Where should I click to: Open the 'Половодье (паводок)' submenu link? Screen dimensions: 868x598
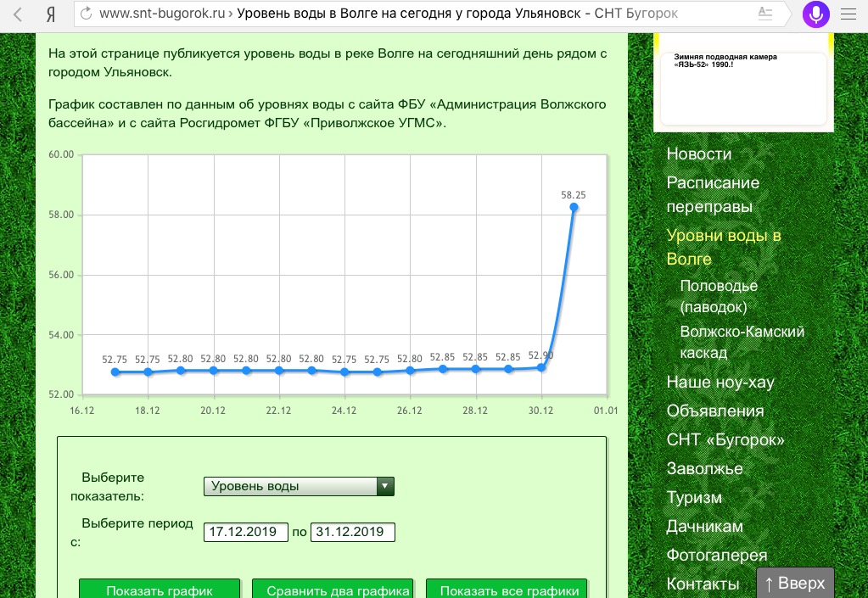click(719, 296)
